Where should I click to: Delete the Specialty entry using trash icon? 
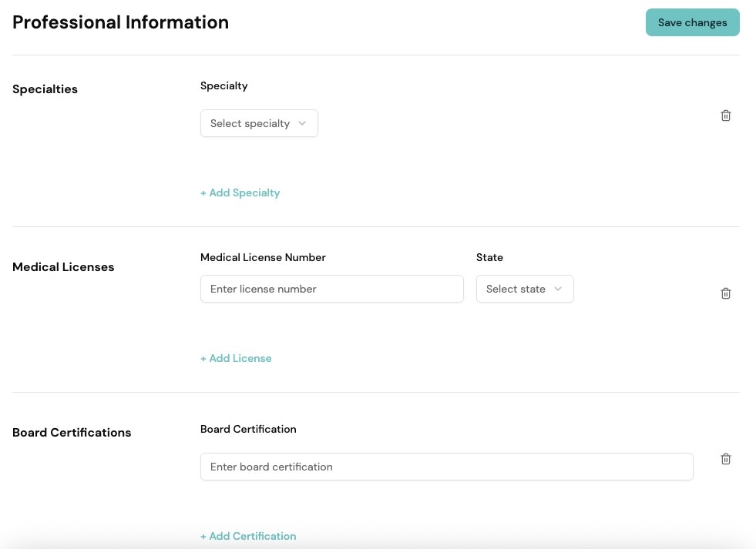tap(725, 115)
